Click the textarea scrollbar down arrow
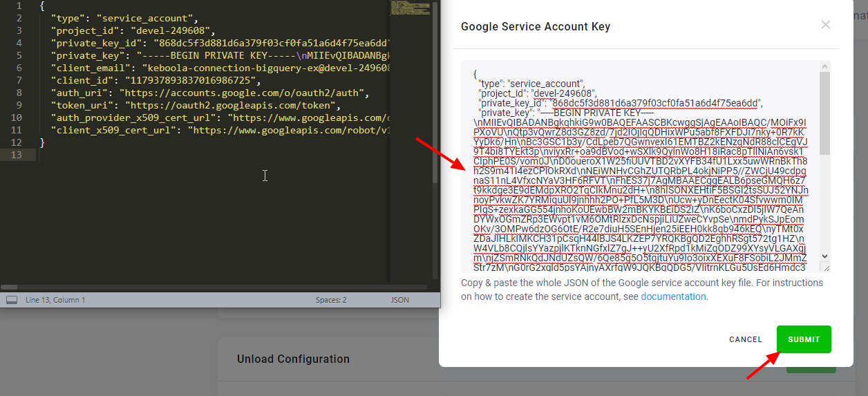This screenshot has height=396, width=868. point(825,256)
